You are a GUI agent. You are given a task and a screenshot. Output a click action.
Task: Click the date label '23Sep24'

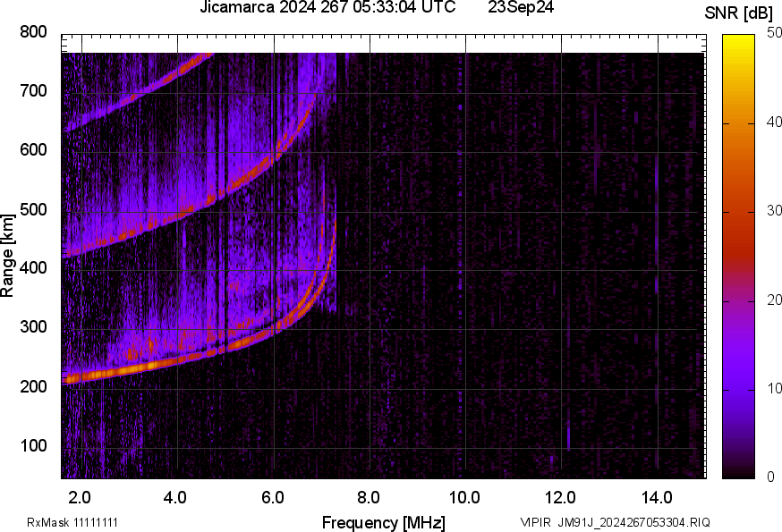(521, 7)
